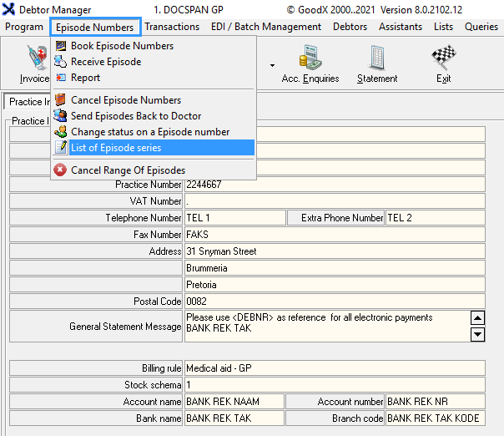Screen dimensions: 504x436
Task: Click the Postal Code field
Action: [x=334, y=302]
